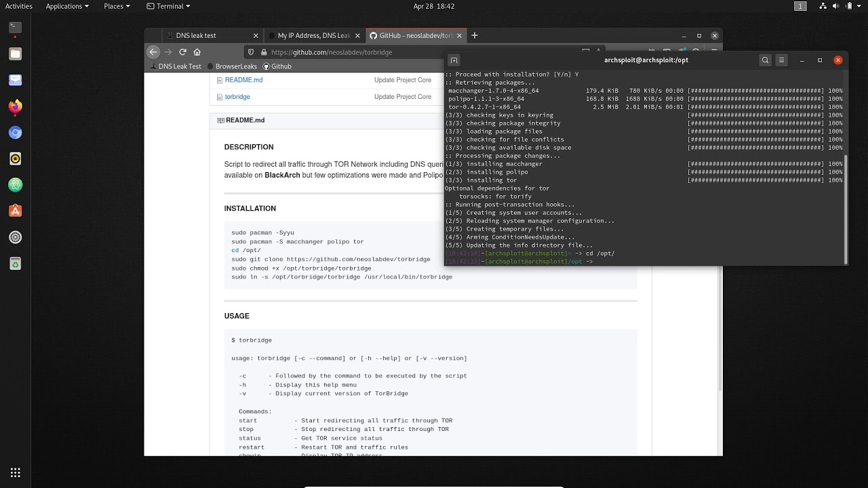868x488 pixels.
Task: Reload the GitHub page
Action: (182, 52)
